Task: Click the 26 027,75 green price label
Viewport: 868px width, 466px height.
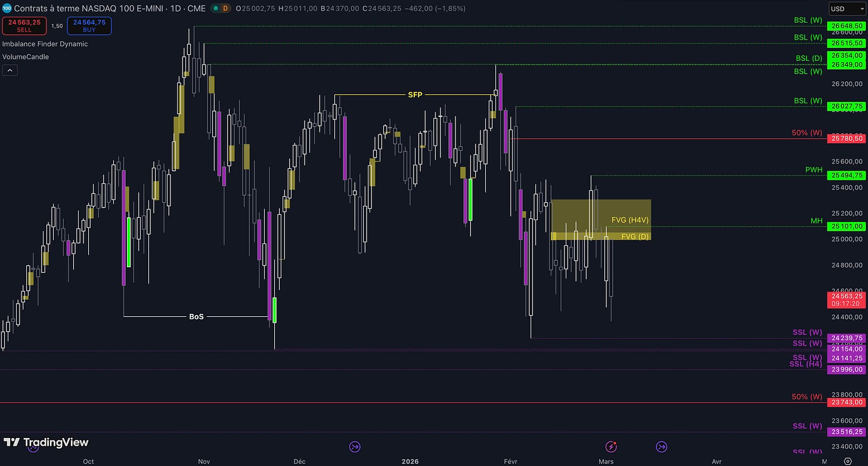Action: [847, 107]
